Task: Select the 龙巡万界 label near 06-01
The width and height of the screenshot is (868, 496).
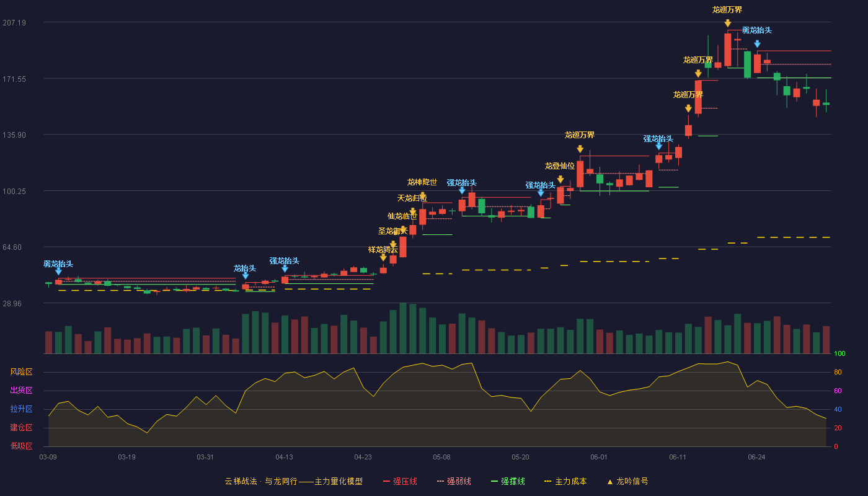Action: pyautogui.click(x=580, y=135)
